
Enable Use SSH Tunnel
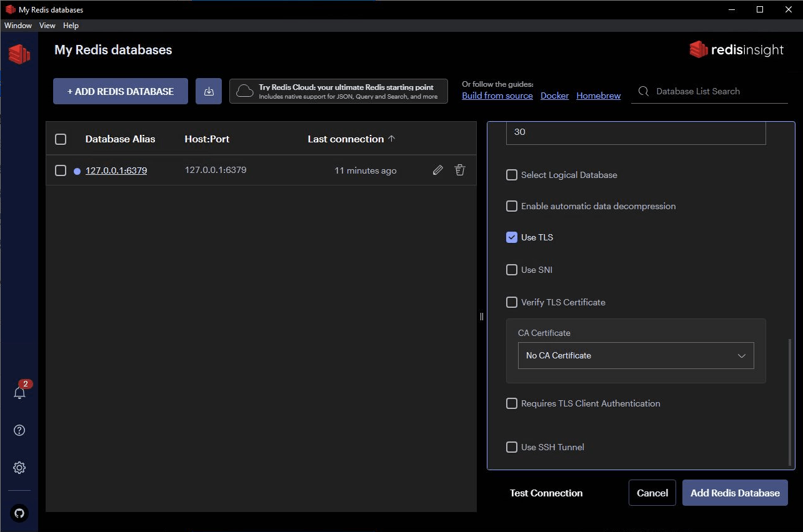tap(512, 447)
